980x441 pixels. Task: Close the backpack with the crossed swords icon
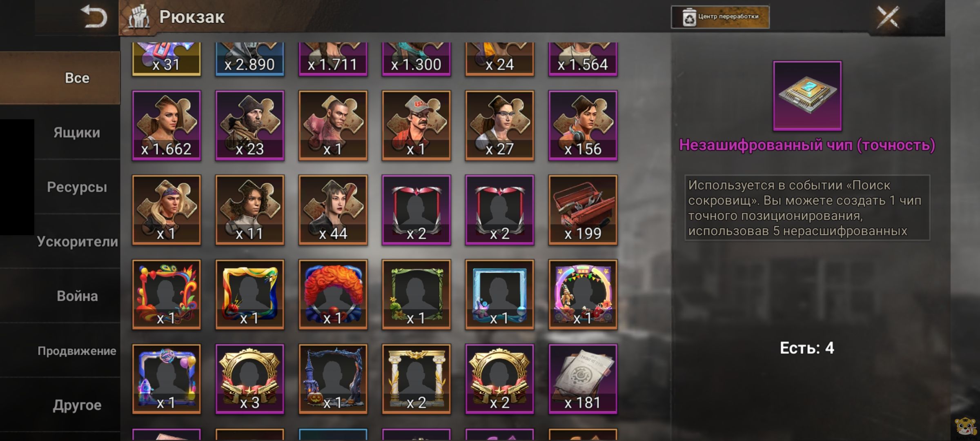pyautogui.click(x=888, y=17)
